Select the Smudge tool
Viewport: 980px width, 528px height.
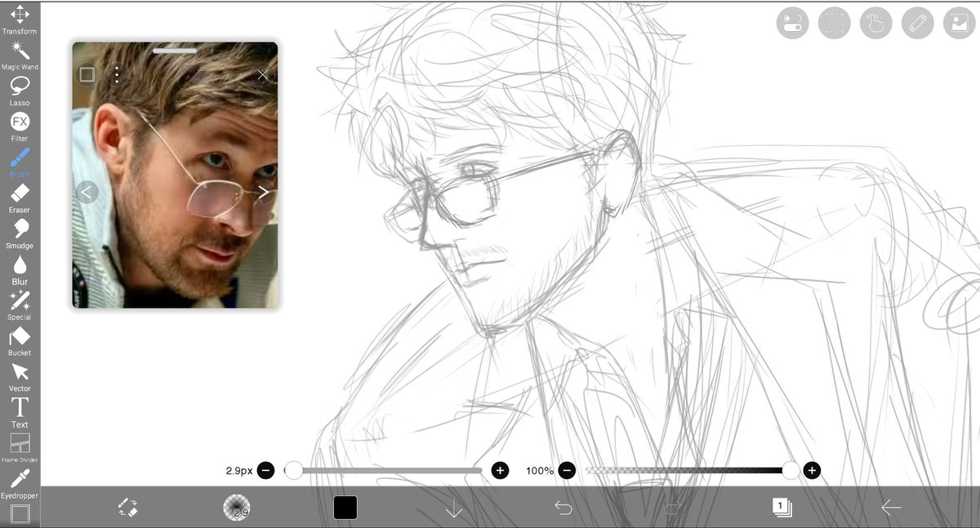click(x=20, y=233)
